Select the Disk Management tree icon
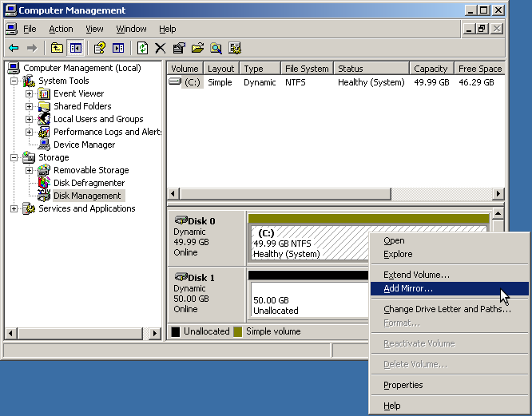The width and height of the screenshot is (532, 416). 44,196
